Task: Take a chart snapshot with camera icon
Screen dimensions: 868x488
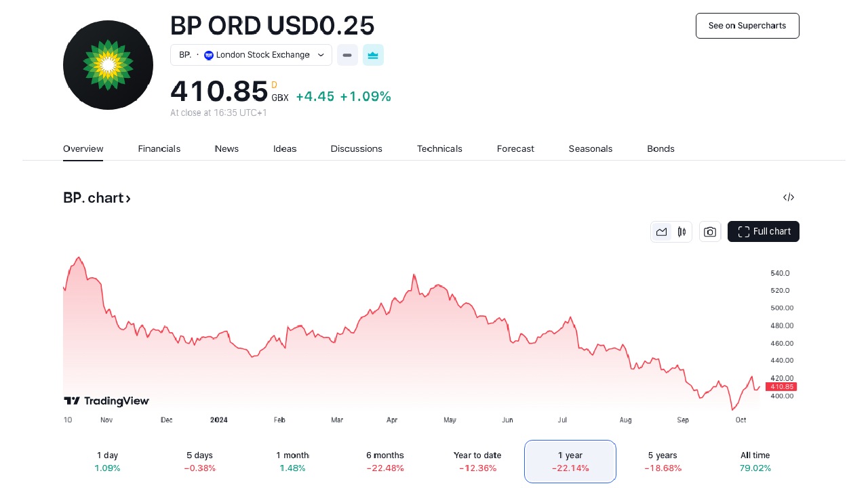Action: [710, 232]
